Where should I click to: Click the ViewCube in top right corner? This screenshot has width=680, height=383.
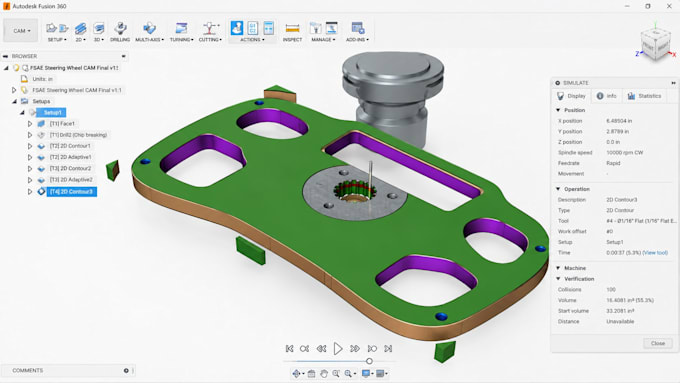[656, 46]
